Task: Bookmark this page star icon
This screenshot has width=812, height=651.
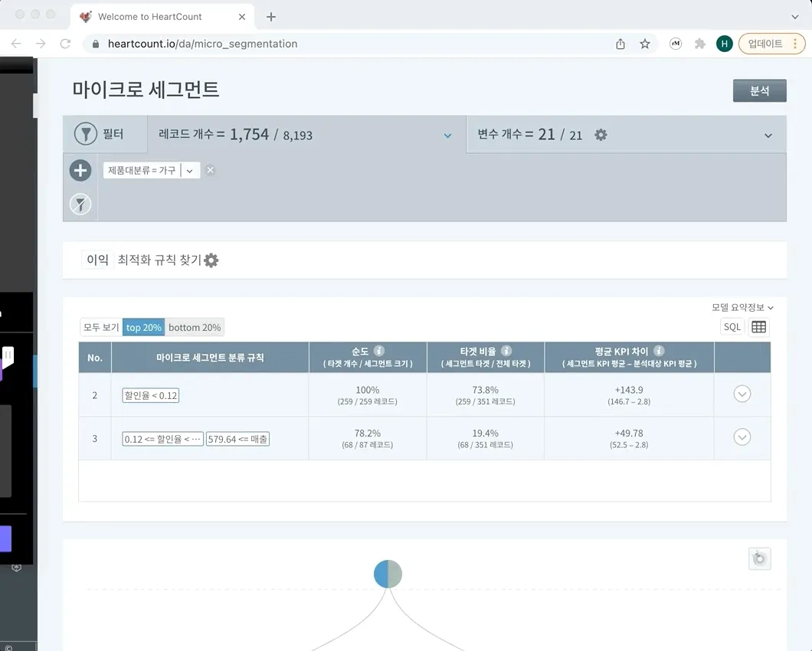Action: (x=645, y=44)
